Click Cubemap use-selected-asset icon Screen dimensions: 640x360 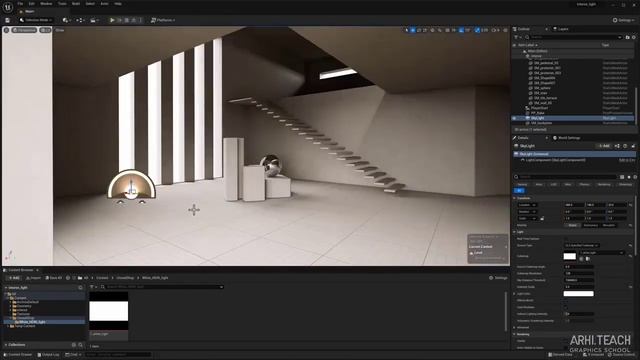pos(582,259)
